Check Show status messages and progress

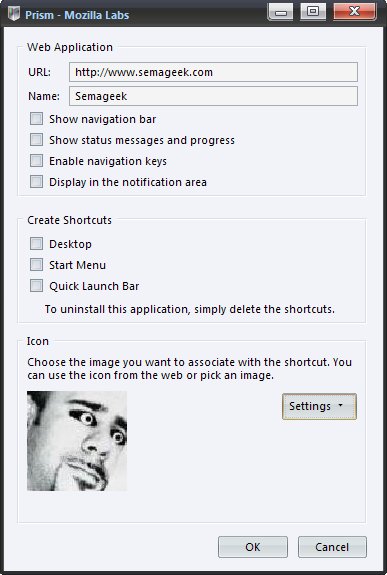pos(36,140)
